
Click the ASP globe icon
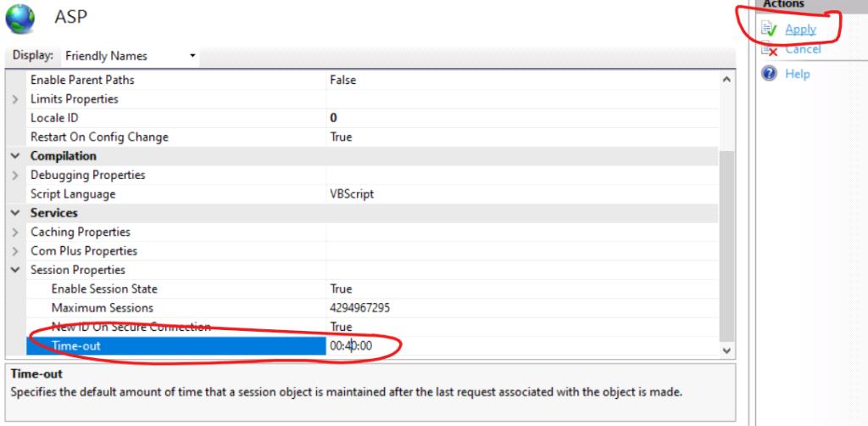[20, 19]
